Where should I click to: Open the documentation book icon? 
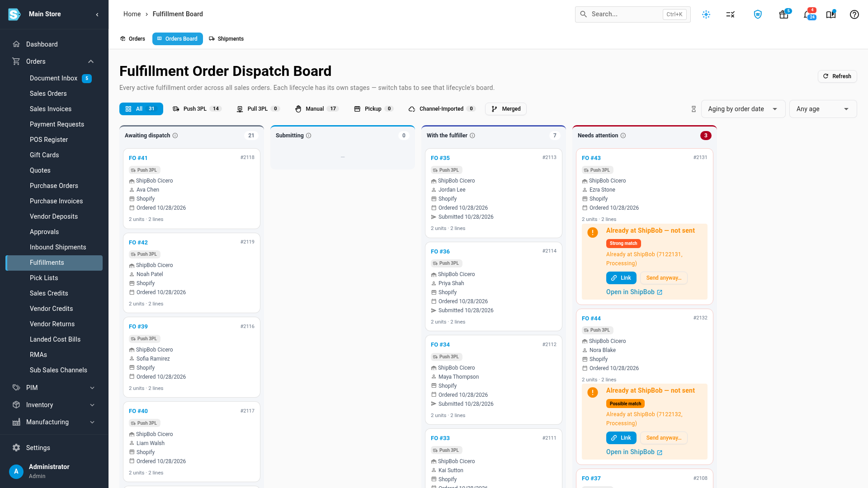pos(831,14)
